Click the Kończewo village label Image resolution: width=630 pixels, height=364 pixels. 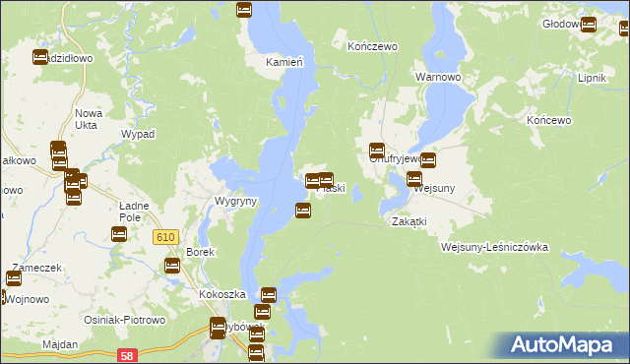point(372,46)
